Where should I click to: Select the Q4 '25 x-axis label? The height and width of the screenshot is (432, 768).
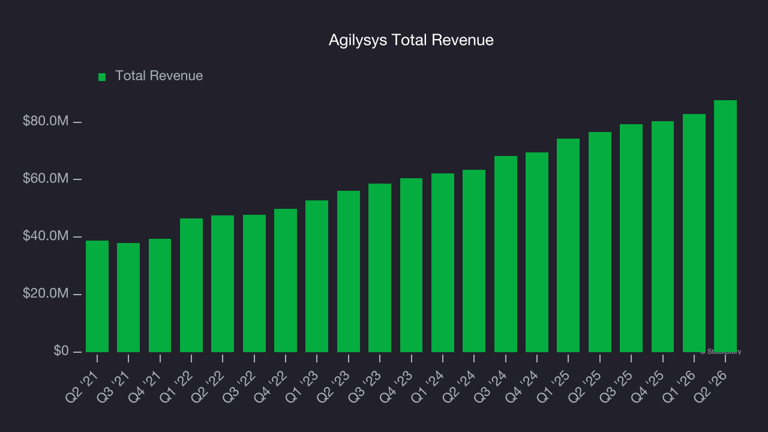(647, 387)
